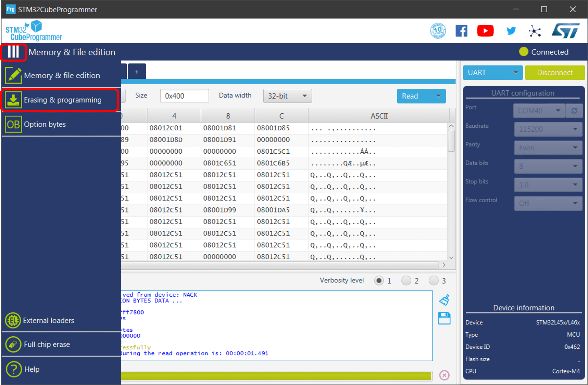Screen dimensions: 588x385
Task: Set verbosity level to 1
Action: (379, 281)
